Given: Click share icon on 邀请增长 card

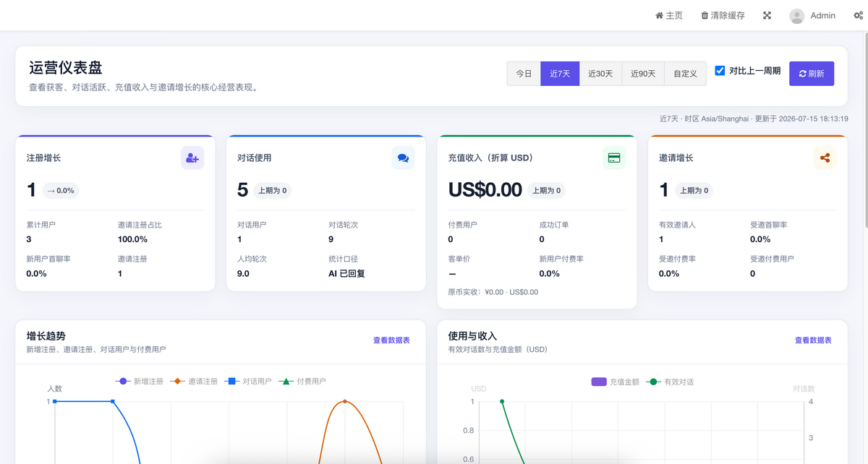Looking at the screenshot, I should point(825,158).
